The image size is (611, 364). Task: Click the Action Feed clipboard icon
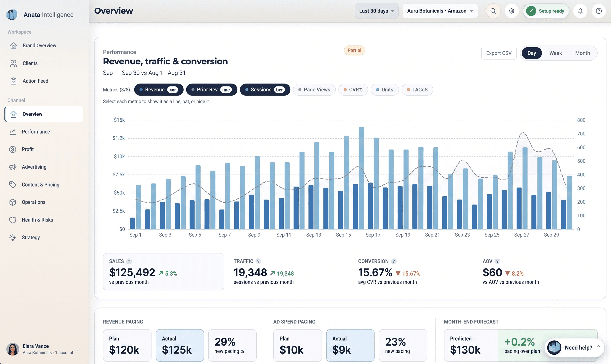point(13,81)
